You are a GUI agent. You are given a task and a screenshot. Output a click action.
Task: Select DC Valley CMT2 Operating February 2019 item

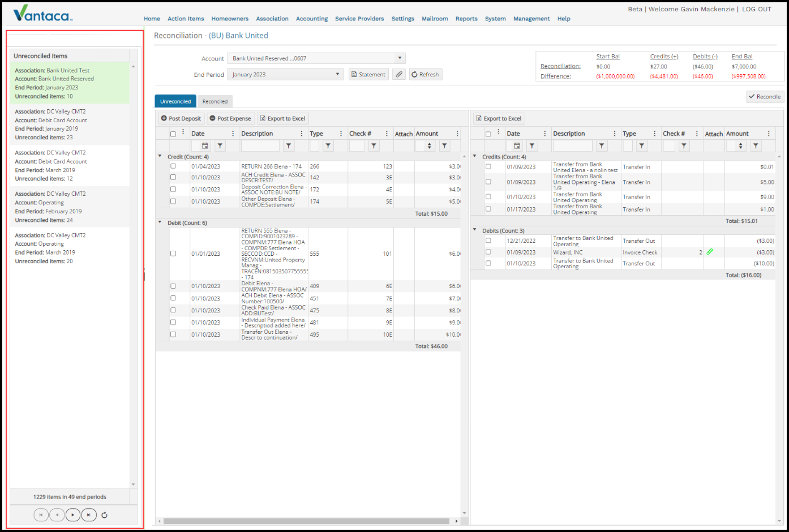70,207
